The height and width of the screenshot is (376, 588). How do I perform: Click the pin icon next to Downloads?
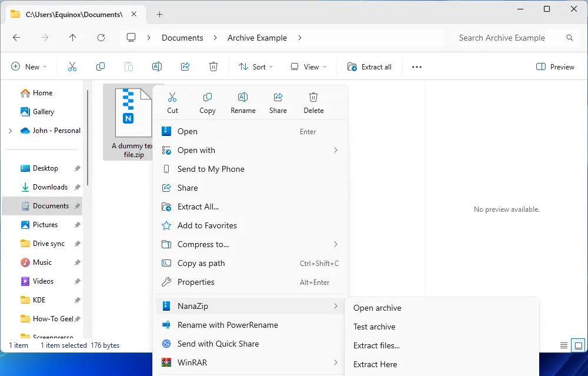(77, 187)
